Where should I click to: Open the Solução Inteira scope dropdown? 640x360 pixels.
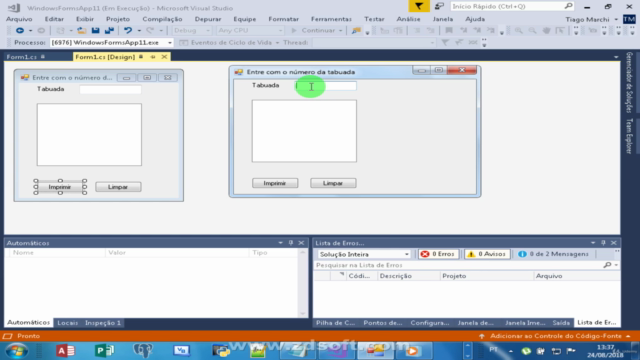(364, 254)
